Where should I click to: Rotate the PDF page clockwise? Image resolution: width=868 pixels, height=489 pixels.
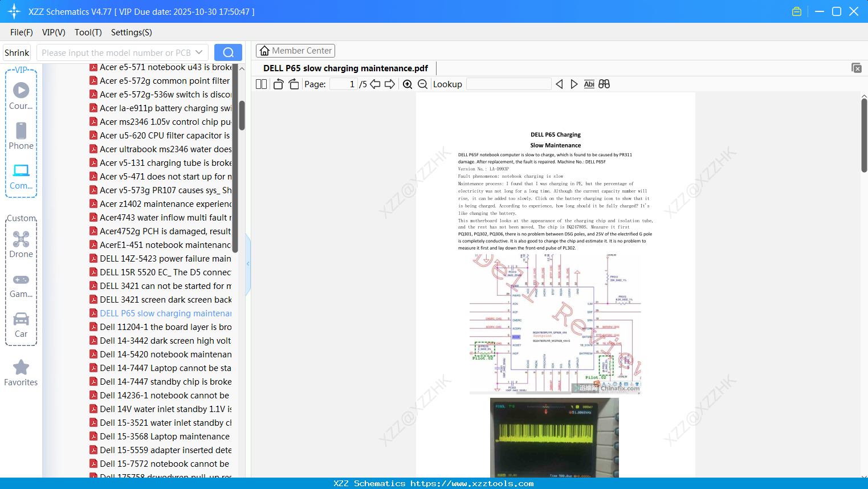(294, 84)
